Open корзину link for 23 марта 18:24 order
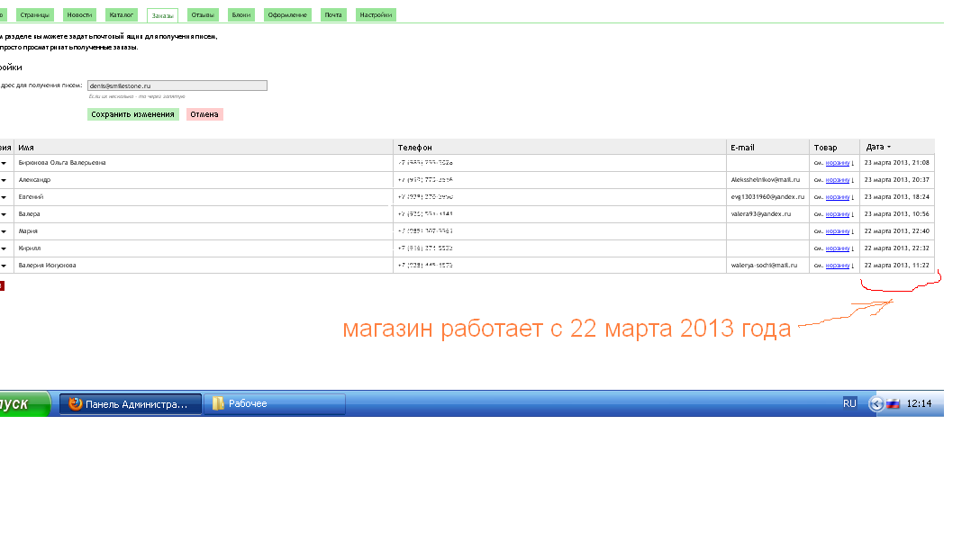 (x=838, y=197)
